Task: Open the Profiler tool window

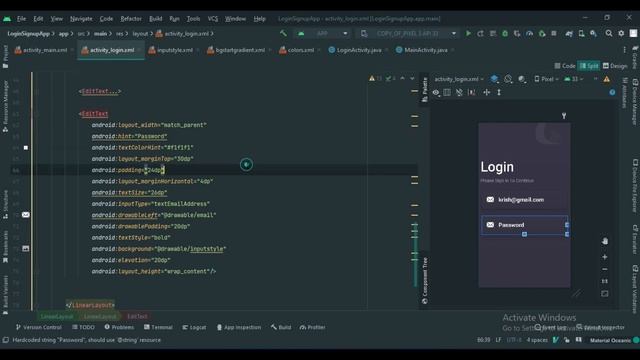Action: click(312, 327)
